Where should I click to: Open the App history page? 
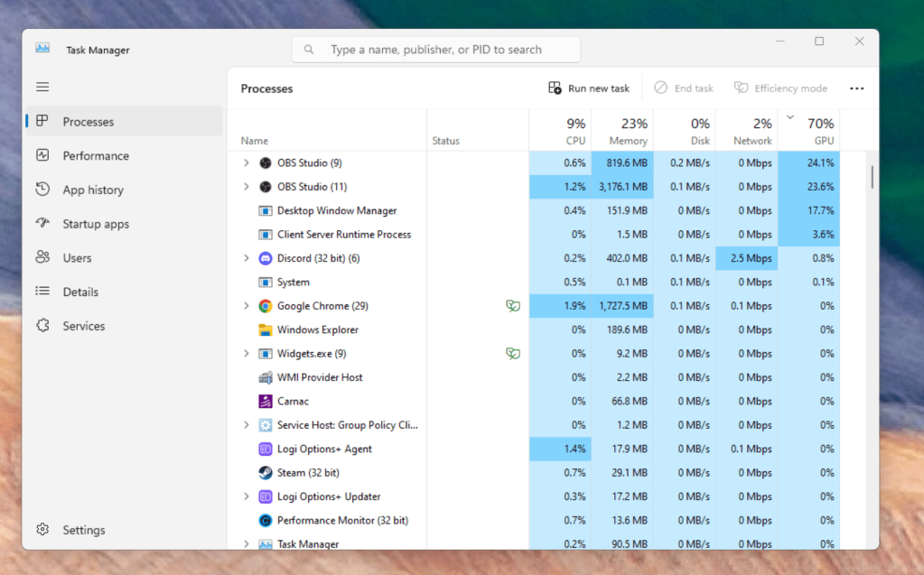125,190
